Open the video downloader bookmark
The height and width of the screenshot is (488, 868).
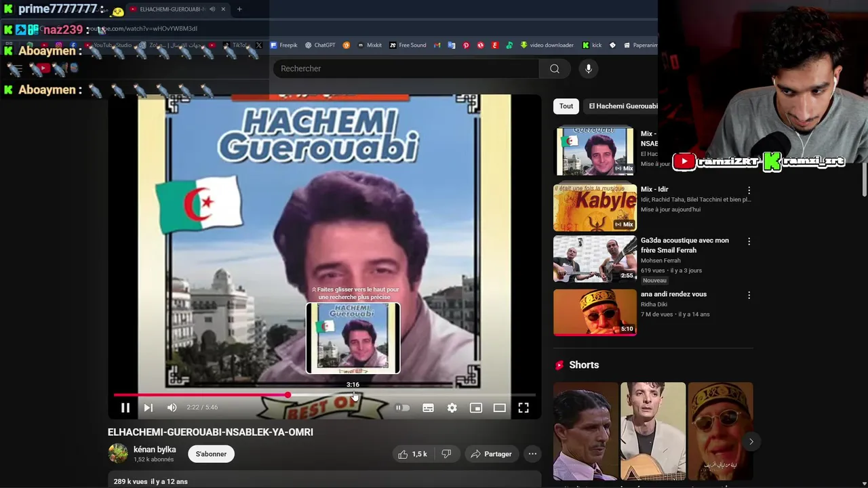pos(547,45)
